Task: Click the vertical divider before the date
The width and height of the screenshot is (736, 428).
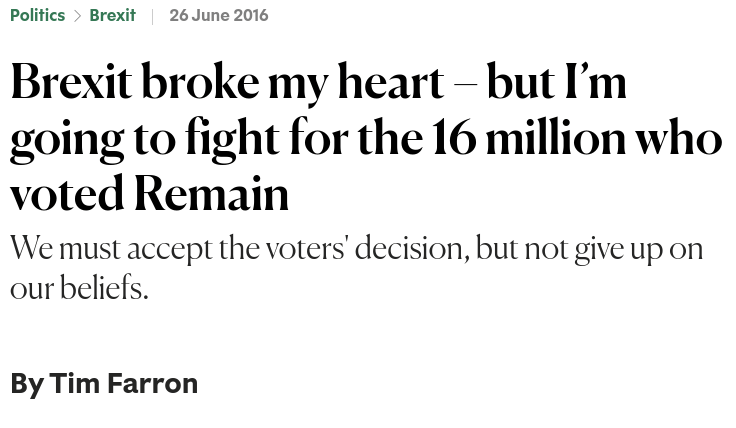Action: pyautogui.click(x=152, y=16)
